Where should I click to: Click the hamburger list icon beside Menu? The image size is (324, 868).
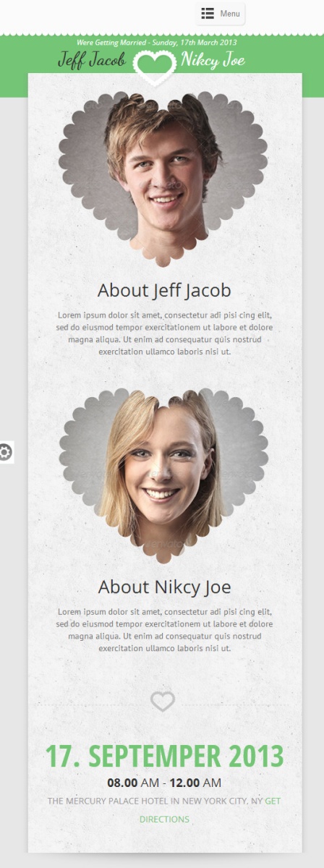(208, 13)
